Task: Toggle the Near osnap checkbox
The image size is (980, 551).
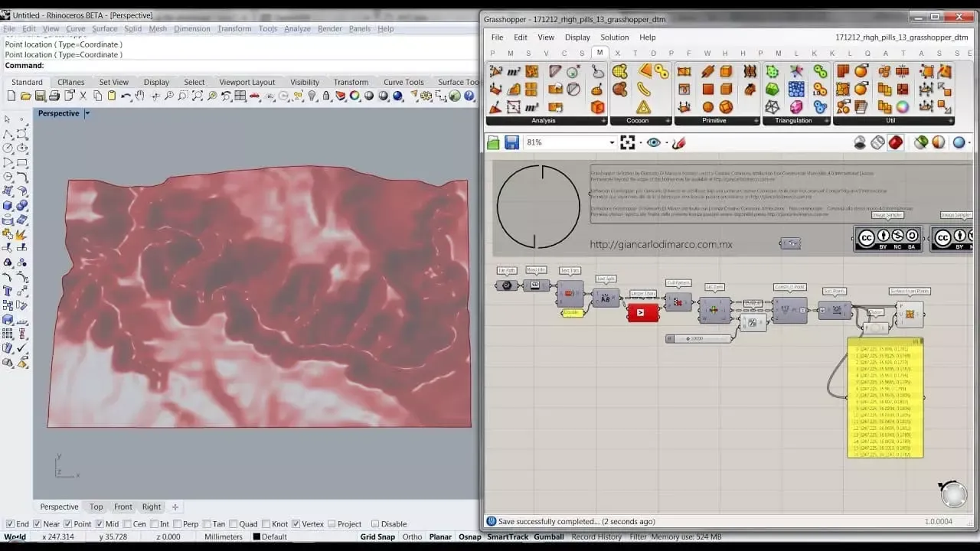Action: [x=37, y=524]
